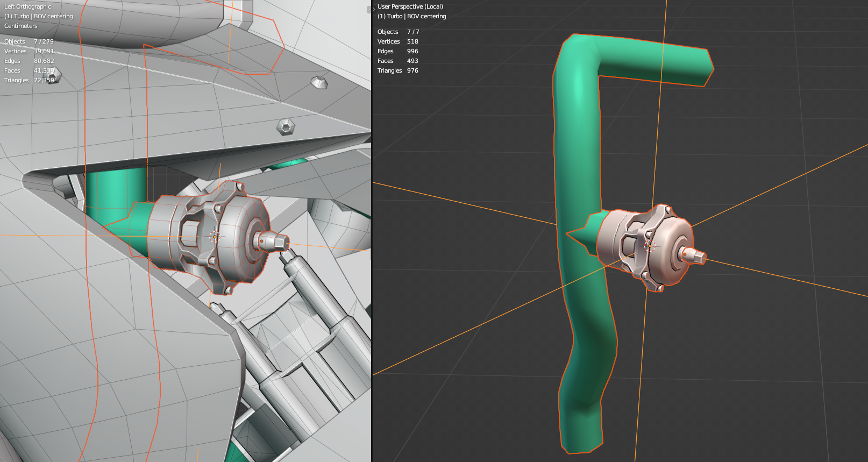Viewport: 868px width, 462px height.
Task: Click the "Left Orthographic" view label
Action: (27, 6)
